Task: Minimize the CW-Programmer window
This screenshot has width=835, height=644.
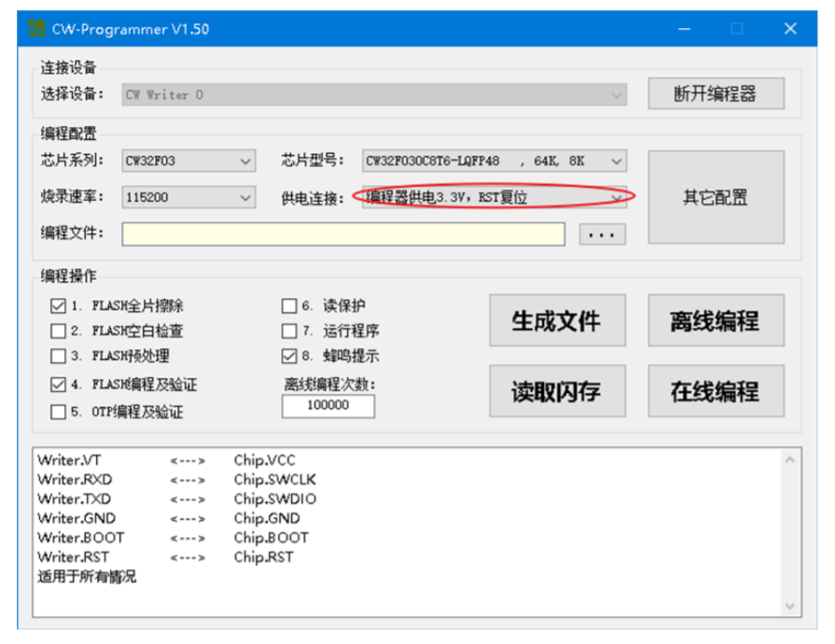Action: [x=684, y=29]
